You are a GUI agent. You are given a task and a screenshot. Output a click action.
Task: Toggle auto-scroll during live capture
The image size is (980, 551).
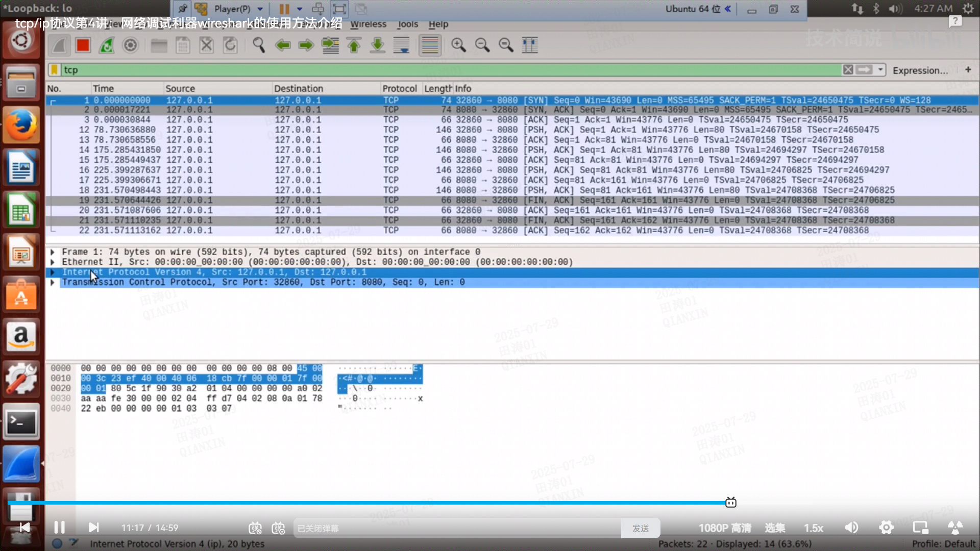402,45
